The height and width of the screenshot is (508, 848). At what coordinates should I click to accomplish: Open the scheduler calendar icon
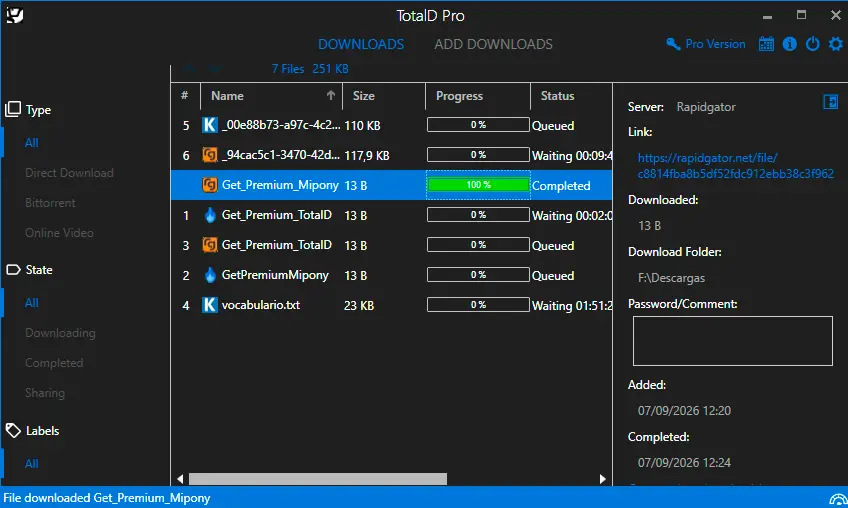tap(766, 44)
